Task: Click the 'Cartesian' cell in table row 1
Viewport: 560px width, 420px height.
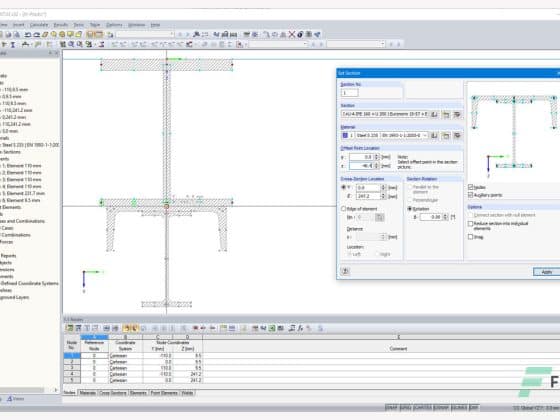Action: pyautogui.click(x=125, y=356)
